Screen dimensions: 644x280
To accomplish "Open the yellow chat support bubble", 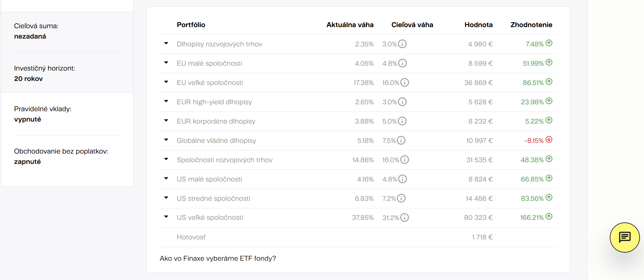I will point(624,238).
